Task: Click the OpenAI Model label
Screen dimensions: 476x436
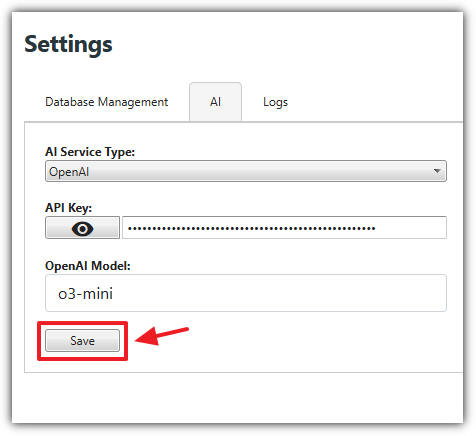Action: [x=88, y=266]
